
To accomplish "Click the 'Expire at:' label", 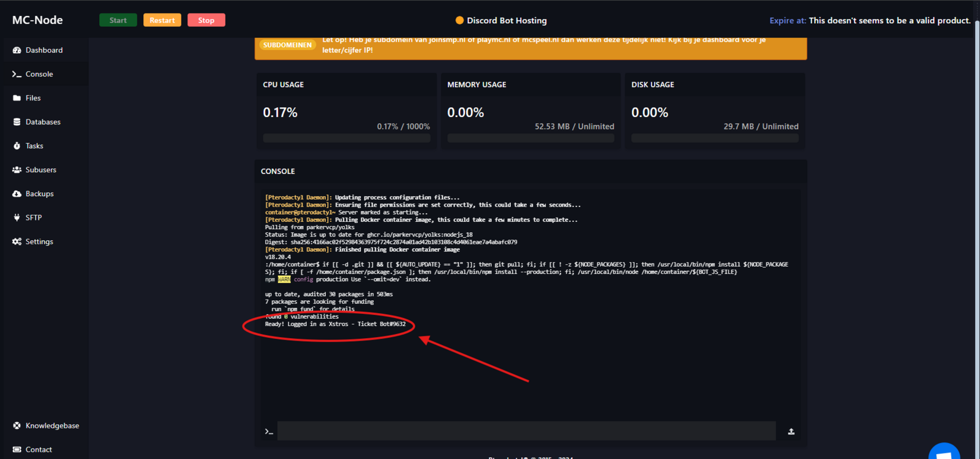I will pos(788,20).
